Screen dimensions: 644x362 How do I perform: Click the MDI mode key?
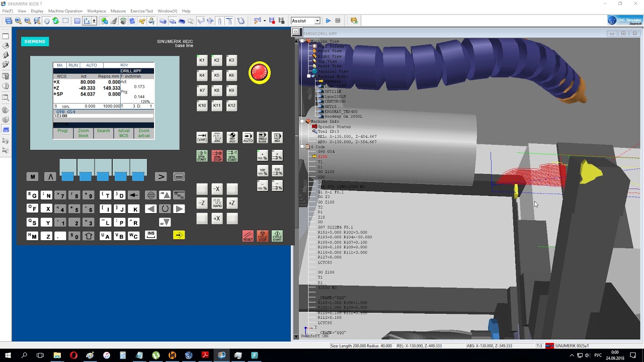(x=277, y=137)
